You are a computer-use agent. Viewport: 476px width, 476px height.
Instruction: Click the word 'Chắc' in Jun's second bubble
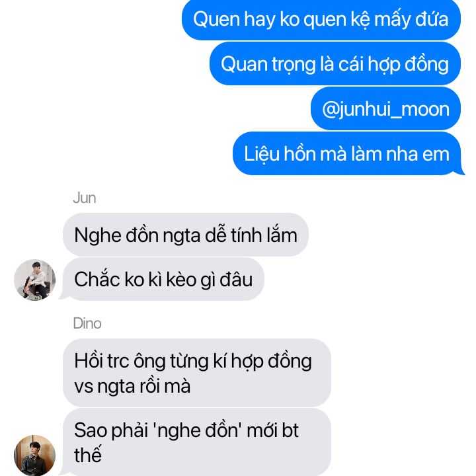pyautogui.click(x=97, y=279)
